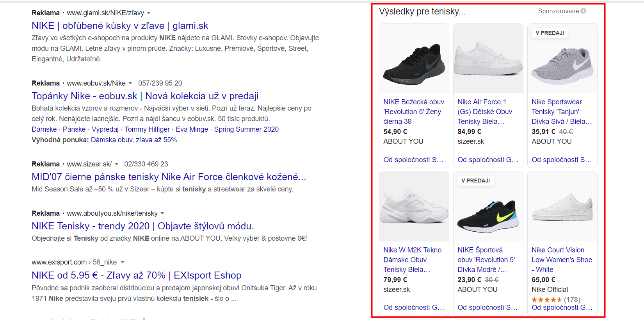The image size is (644, 320).
Task: Follow the Eva Minge sitelink
Action: 192,129
